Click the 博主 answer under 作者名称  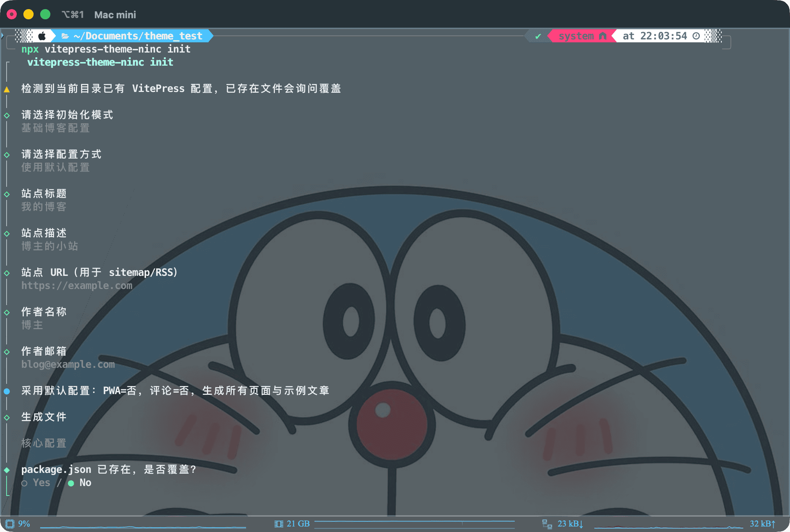click(32, 325)
